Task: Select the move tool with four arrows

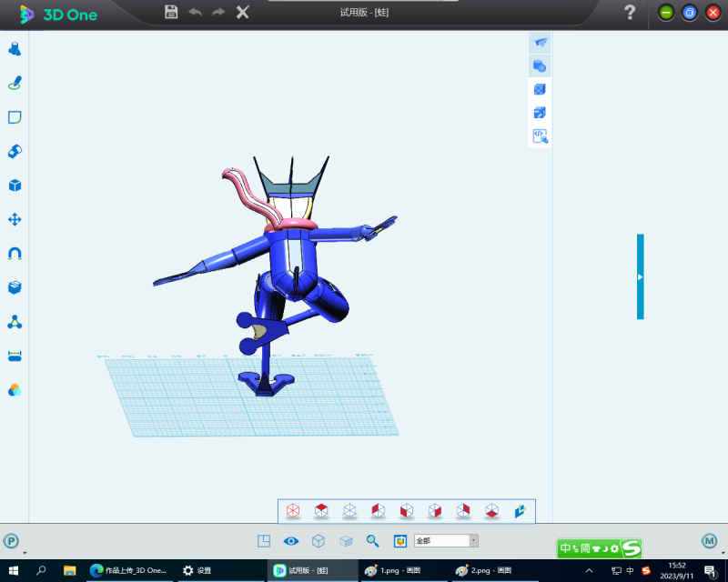Action: click(15, 219)
